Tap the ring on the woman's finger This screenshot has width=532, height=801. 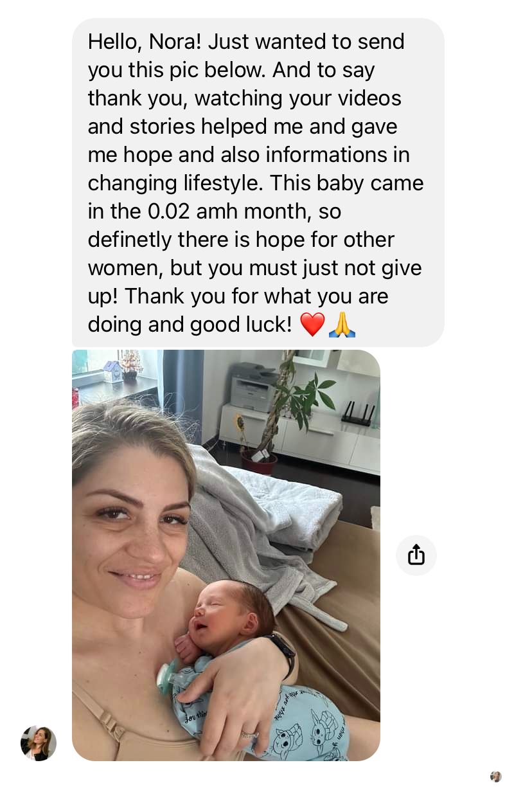(247, 734)
